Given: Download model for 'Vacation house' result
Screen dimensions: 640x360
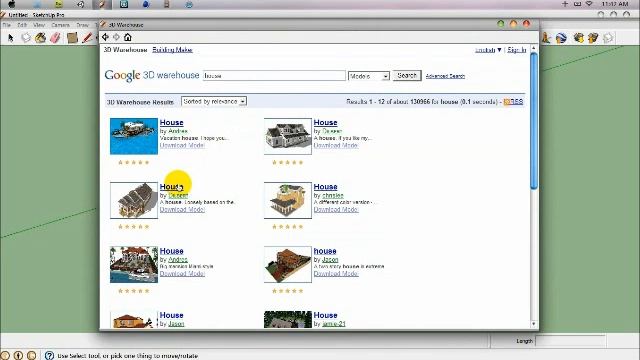Looking at the screenshot, I should coord(182,145).
